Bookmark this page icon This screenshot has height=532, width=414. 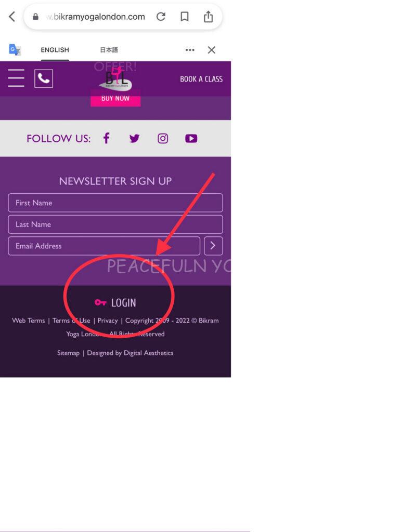[185, 16]
